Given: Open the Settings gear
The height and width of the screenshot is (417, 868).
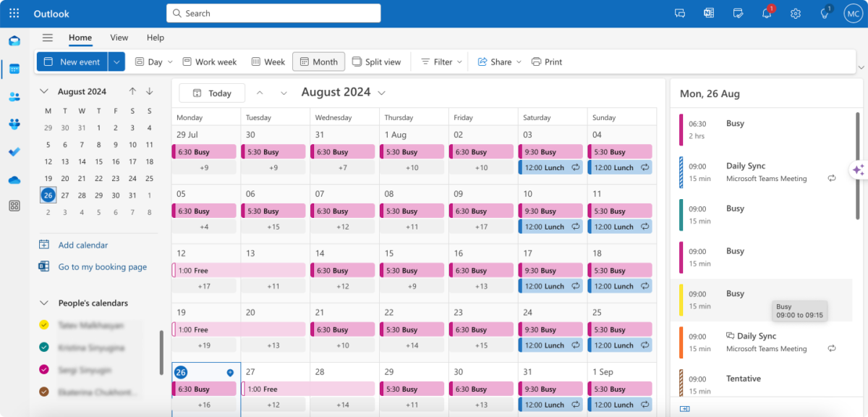Looking at the screenshot, I should point(796,13).
